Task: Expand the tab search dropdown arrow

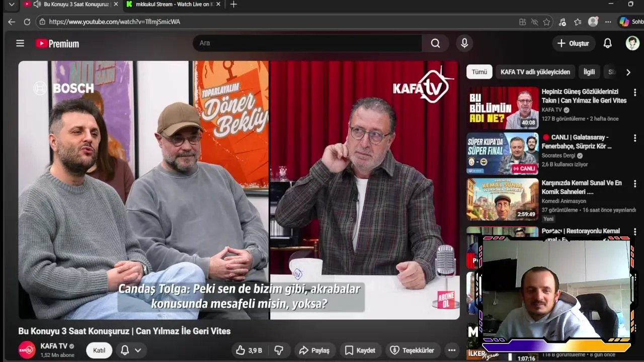Action: [x=12, y=4]
